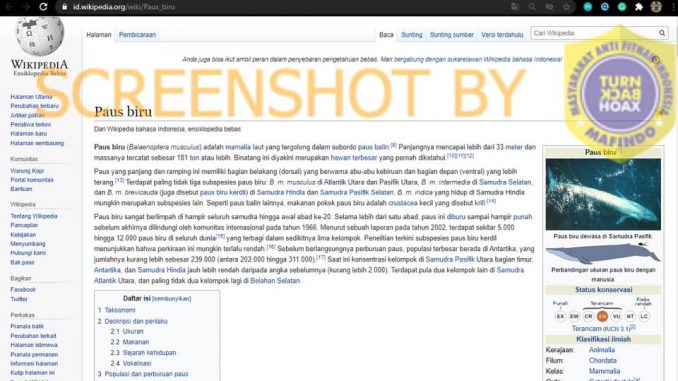Click the VU conservation status circle
The height and width of the screenshot is (381, 678).
[616, 316]
